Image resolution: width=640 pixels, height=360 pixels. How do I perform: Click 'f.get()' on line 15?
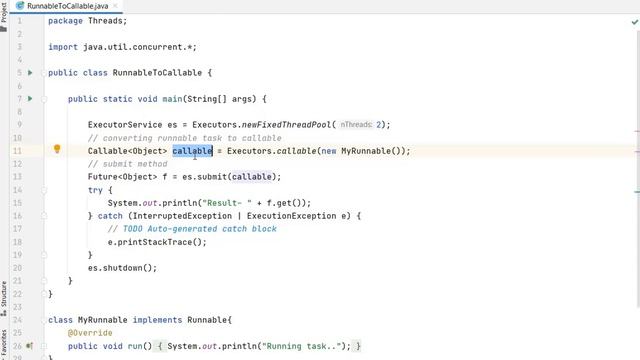coord(284,203)
